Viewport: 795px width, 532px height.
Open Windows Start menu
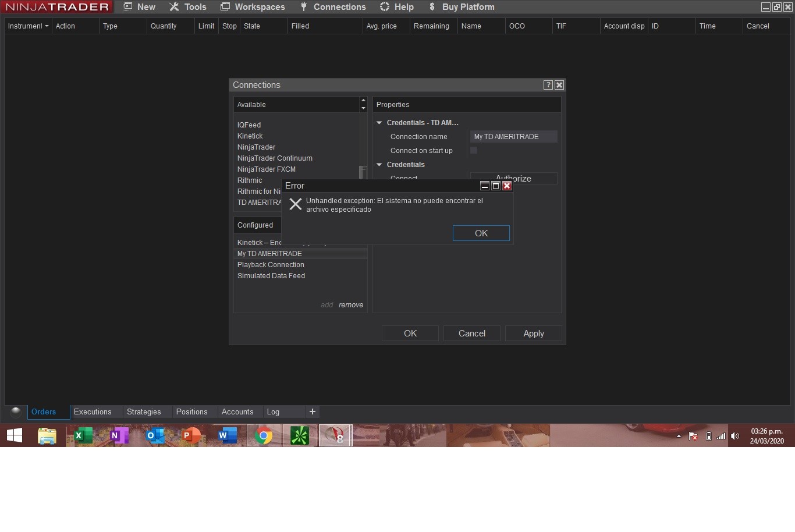(x=15, y=435)
